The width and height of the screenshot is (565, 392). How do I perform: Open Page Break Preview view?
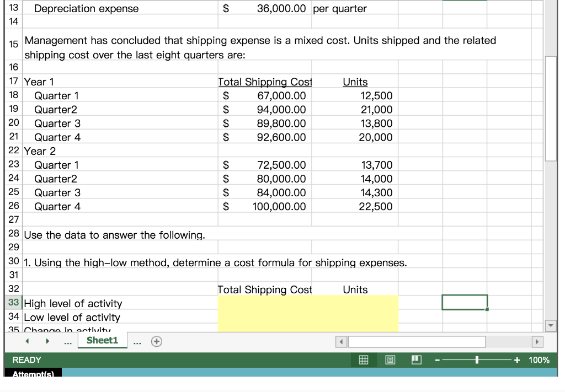coord(416,359)
